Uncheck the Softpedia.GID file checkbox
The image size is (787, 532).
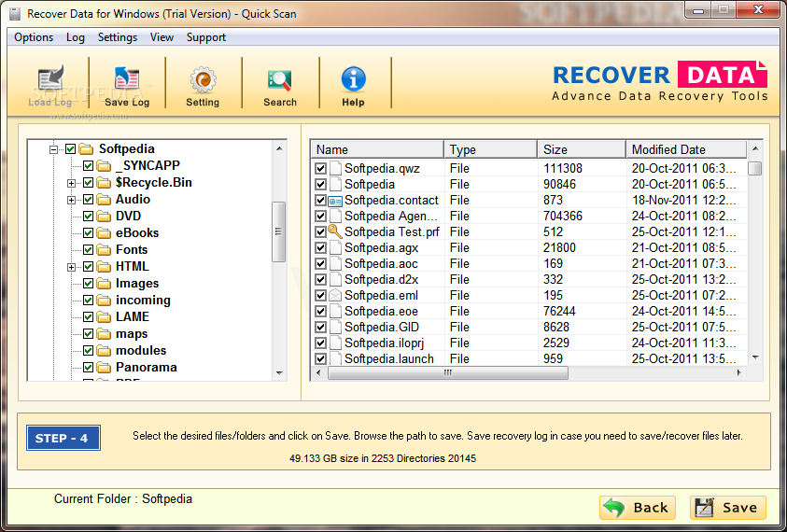point(320,328)
